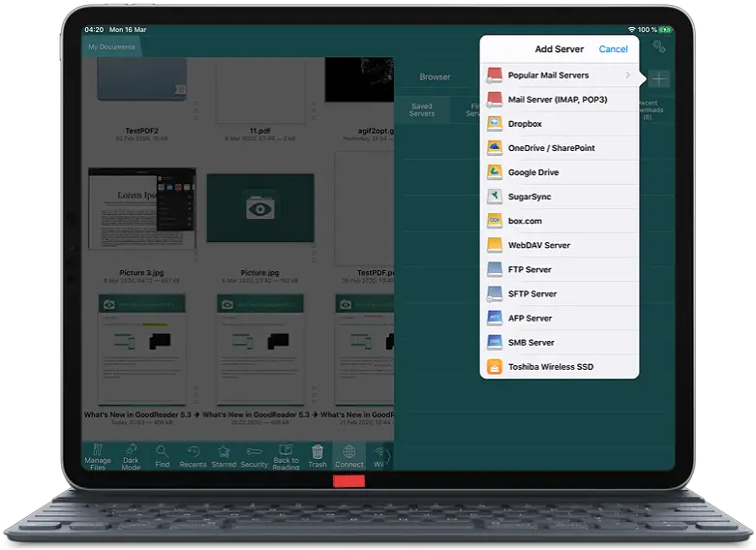The height and width of the screenshot is (550, 756).
Task: Open options dots beside 11.pdf
Action: [314, 110]
